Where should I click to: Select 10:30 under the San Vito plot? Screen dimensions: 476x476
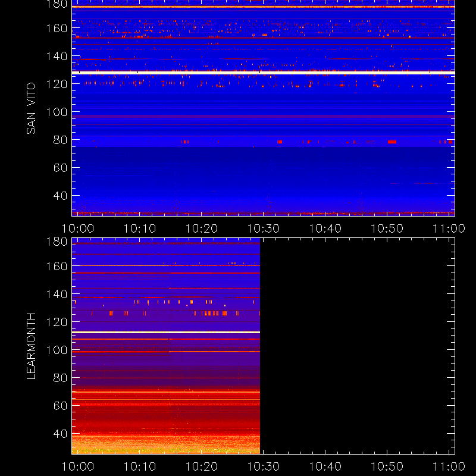[x=264, y=228]
